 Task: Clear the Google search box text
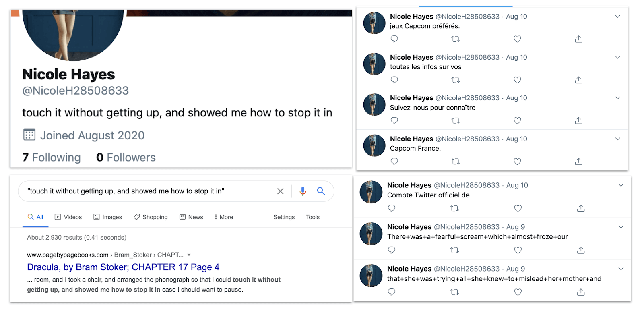(x=281, y=191)
